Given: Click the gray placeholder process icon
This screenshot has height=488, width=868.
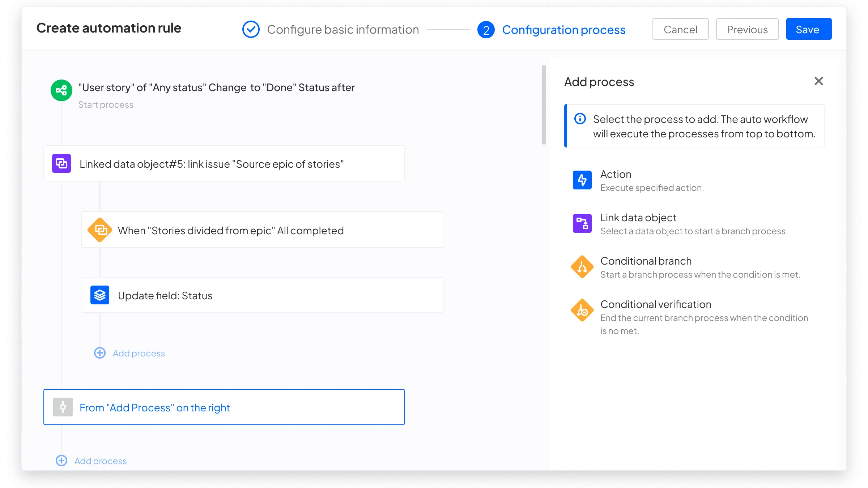Looking at the screenshot, I should [x=63, y=407].
